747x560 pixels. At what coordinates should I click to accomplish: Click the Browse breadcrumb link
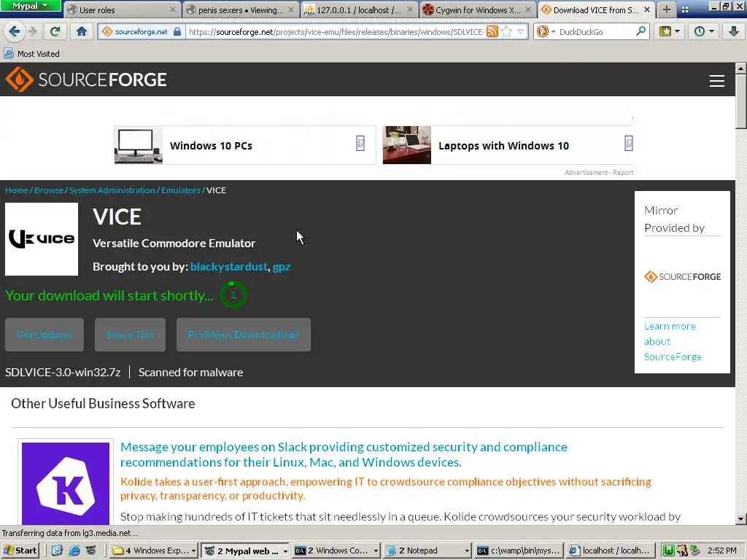click(x=49, y=190)
